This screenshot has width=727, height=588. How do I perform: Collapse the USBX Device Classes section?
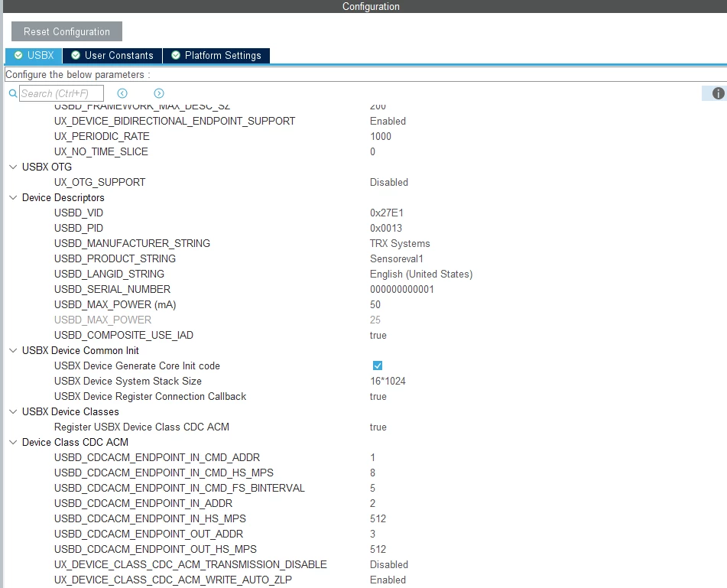pos(13,412)
